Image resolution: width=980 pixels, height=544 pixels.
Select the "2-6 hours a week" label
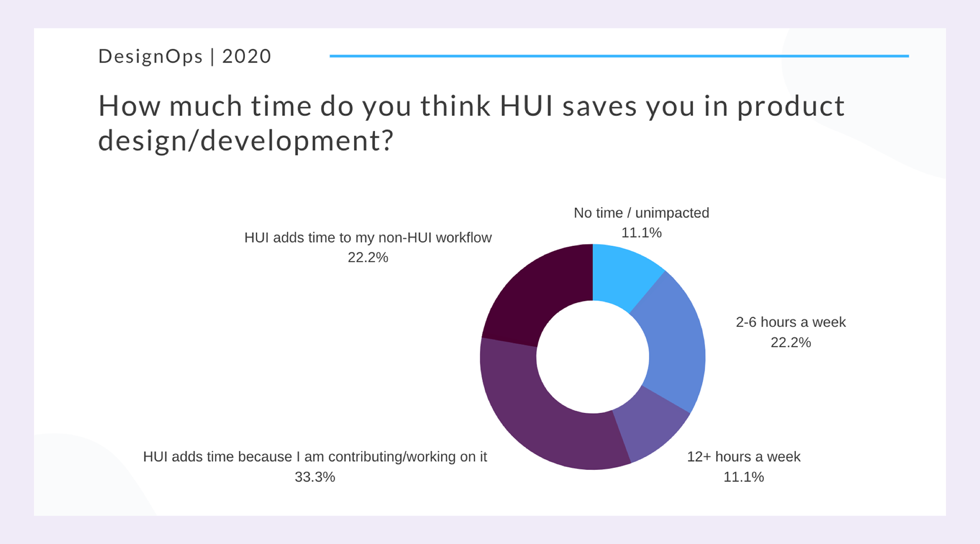(790, 322)
